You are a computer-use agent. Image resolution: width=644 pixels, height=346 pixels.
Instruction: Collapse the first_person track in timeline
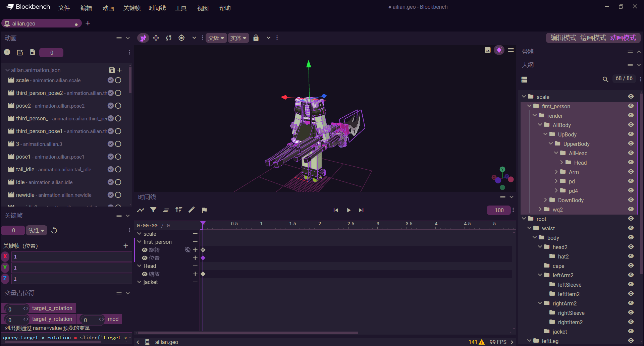click(x=139, y=242)
